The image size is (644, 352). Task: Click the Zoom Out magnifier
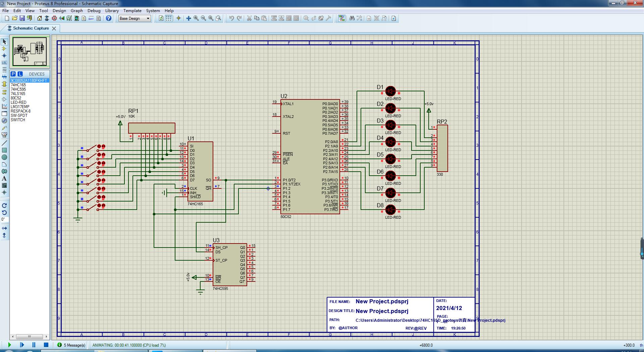pyautogui.click(x=203, y=18)
